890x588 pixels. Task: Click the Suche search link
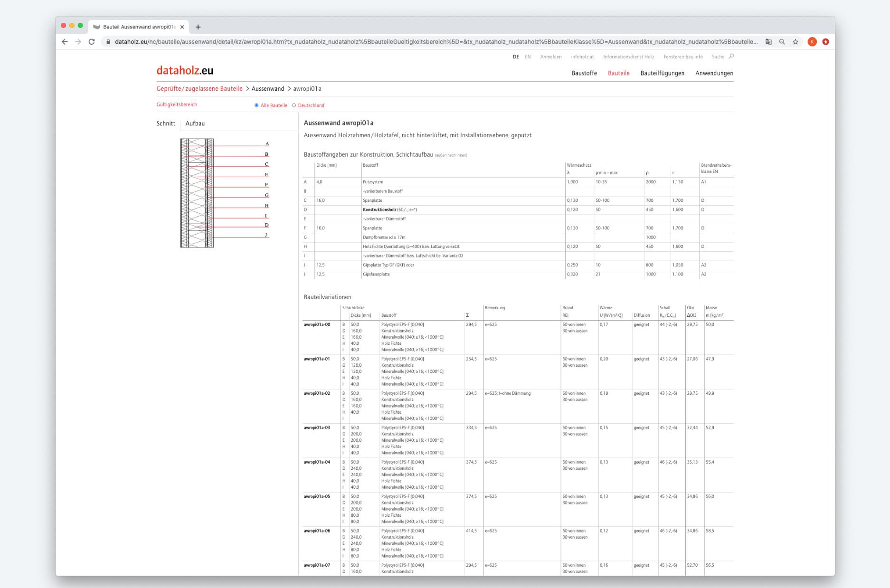coord(718,57)
